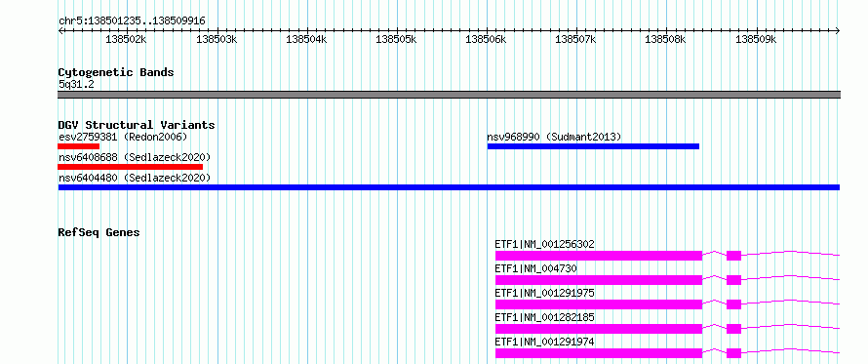This screenshot has height=364, width=868.
Task: Click the 138506k ruler tick label
Action: [486, 39]
